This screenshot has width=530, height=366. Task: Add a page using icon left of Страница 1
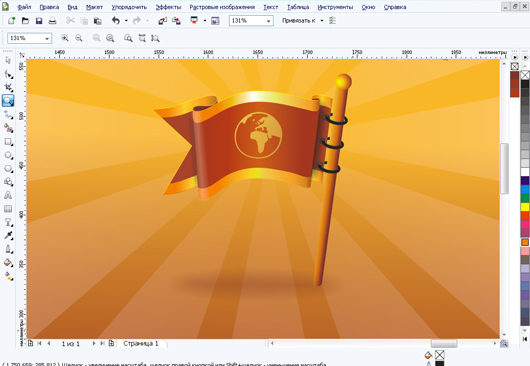coord(111,343)
